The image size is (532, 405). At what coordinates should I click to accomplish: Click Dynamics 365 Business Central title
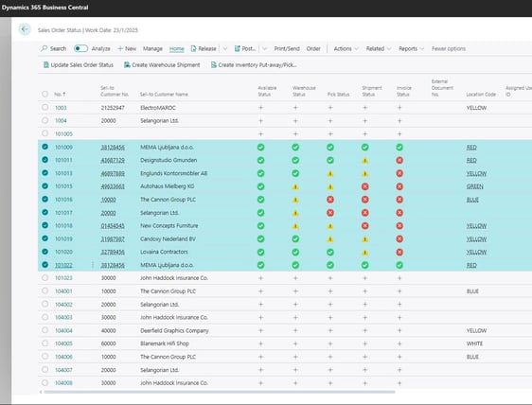click(45, 8)
